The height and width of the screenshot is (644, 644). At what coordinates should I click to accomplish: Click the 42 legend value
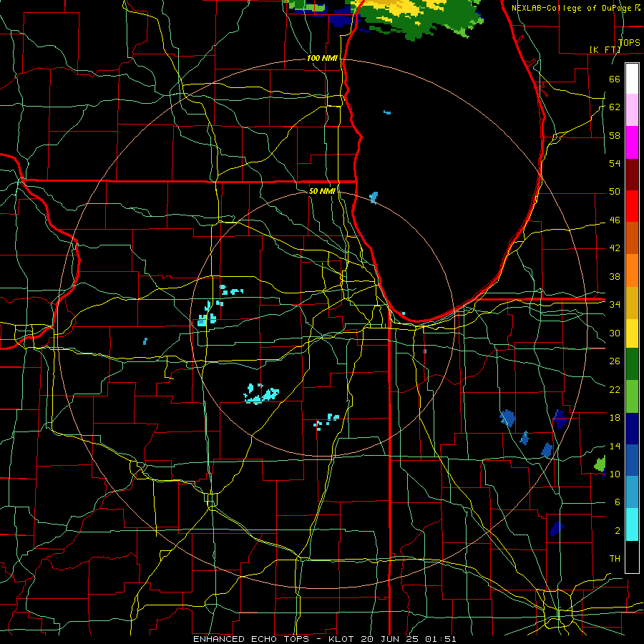[615, 248]
